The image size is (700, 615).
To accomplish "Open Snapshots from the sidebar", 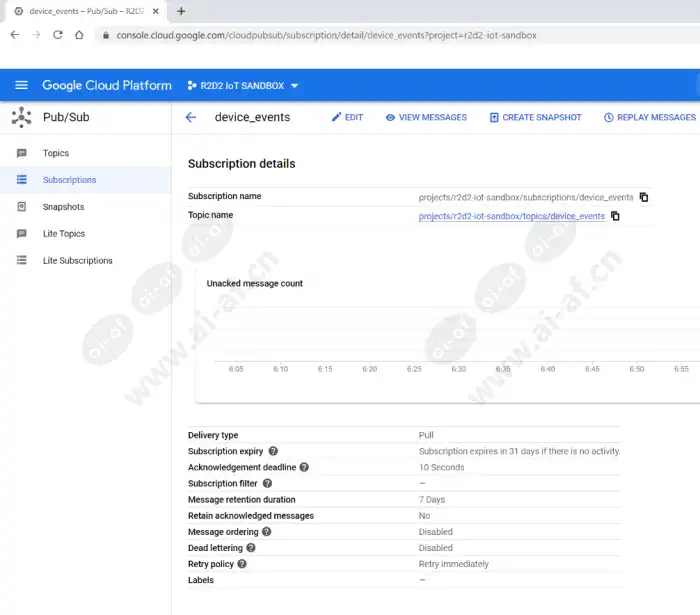I will tap(63, 207).
